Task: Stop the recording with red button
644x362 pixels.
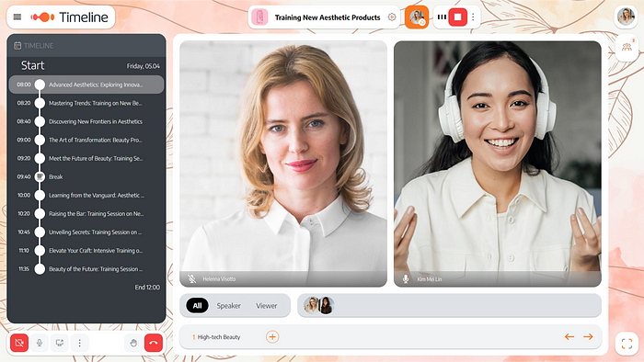Action: pyautogui.click(x=457, y=17)
